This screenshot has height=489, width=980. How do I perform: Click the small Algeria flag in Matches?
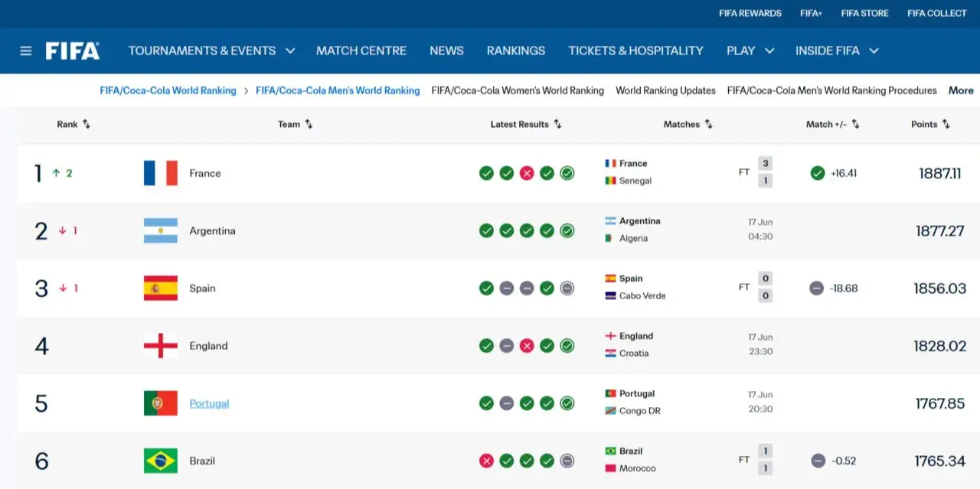610,238
